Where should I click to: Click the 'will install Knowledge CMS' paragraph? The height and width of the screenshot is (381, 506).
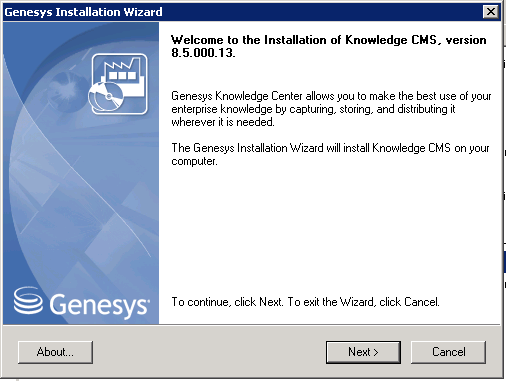pos(330,154)
